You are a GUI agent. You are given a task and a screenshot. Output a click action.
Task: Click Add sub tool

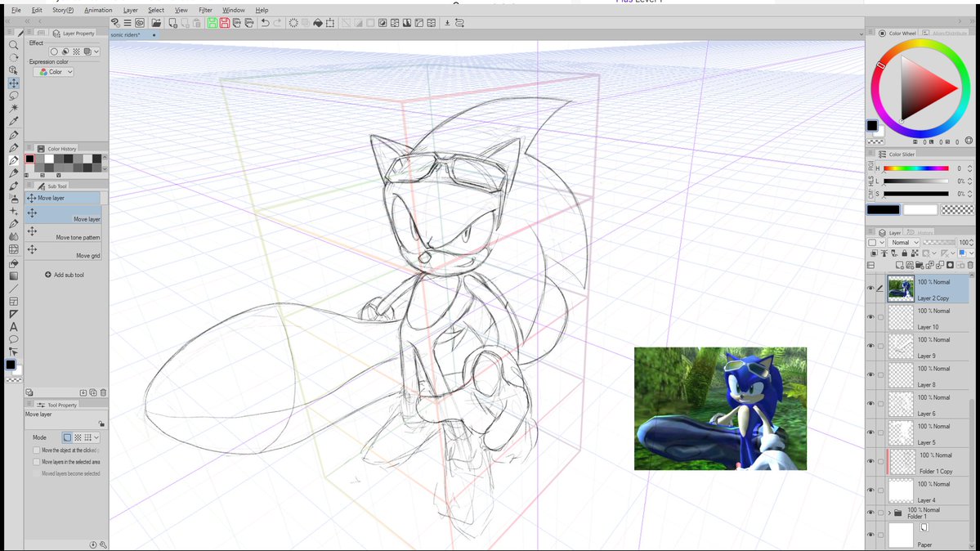click(x=65, y=275)
